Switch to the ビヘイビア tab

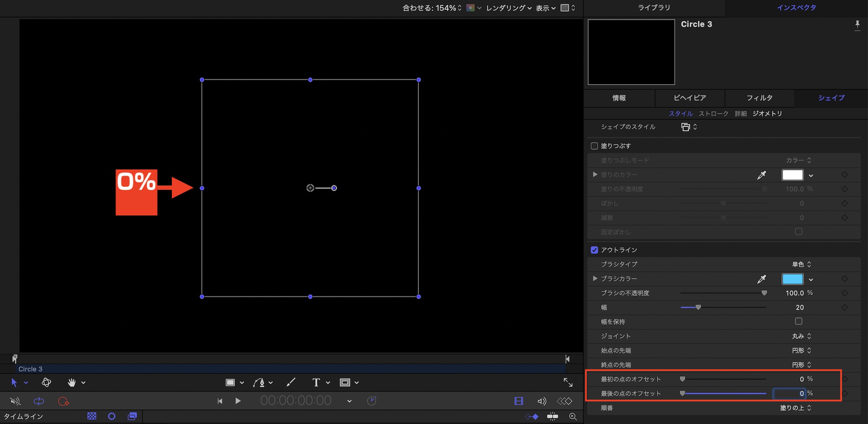690,98
